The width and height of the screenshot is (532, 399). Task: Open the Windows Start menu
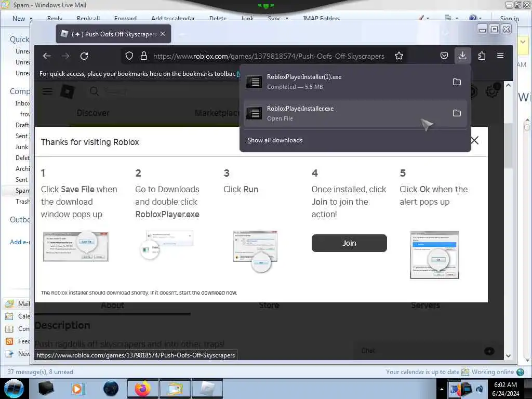click(x=14, y=389)
